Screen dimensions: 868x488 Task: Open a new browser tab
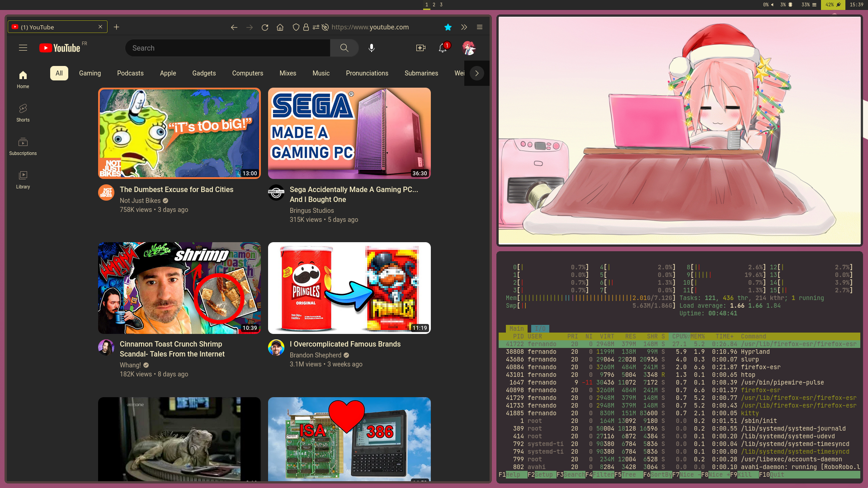116,27
